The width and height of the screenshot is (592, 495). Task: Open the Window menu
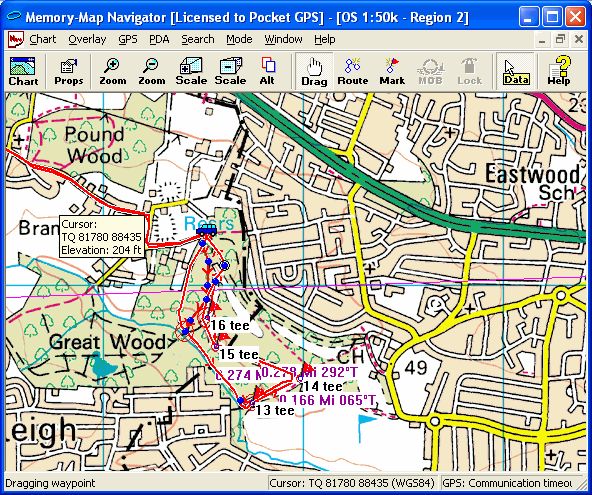(283, 39)
